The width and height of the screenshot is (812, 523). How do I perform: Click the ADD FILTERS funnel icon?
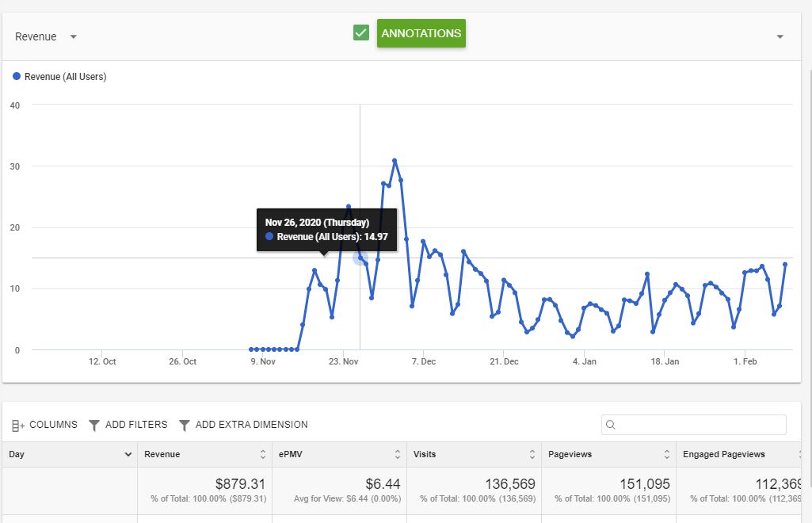(94, 425)
